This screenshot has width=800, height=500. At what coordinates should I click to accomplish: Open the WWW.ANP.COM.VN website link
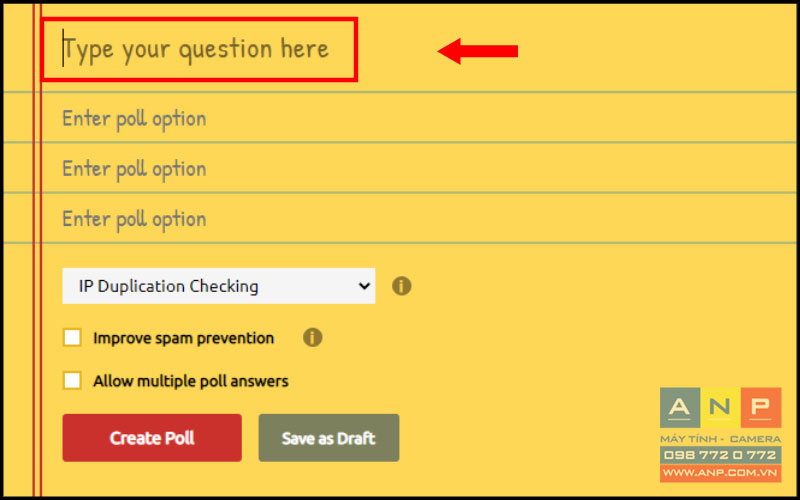(720, 472)
